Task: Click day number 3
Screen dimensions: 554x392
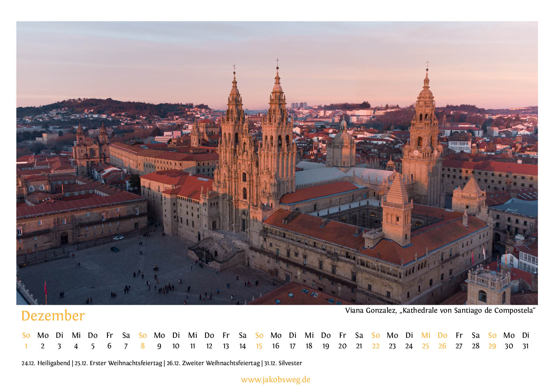Action: point(59,346)
